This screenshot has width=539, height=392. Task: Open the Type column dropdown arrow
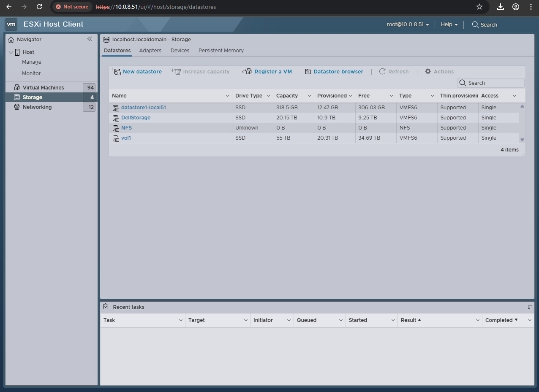click(433, 96)
